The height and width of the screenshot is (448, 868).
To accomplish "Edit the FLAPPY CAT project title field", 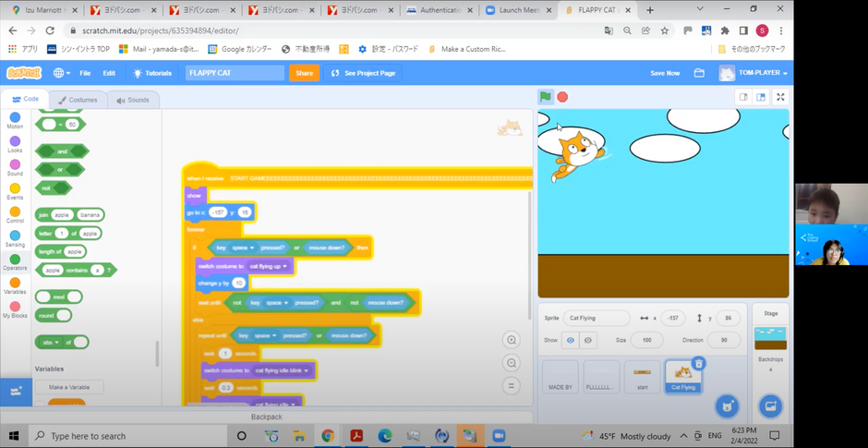I will click(235, 73).
